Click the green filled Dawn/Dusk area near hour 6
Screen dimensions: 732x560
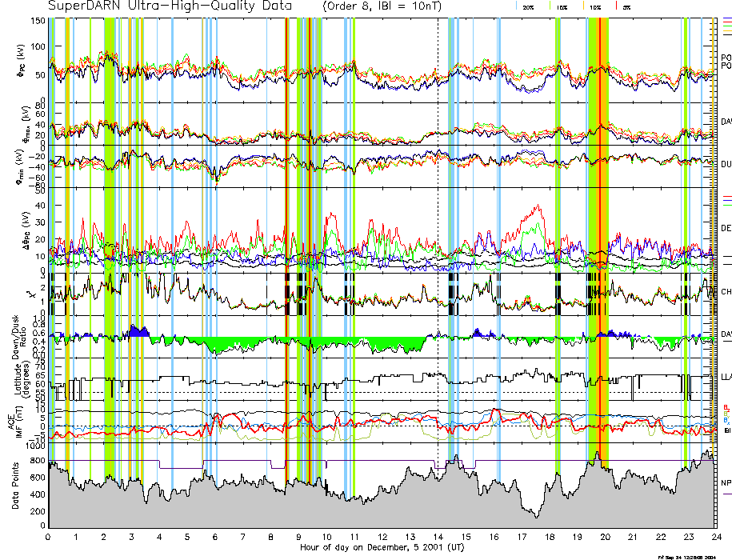point(216,344)
